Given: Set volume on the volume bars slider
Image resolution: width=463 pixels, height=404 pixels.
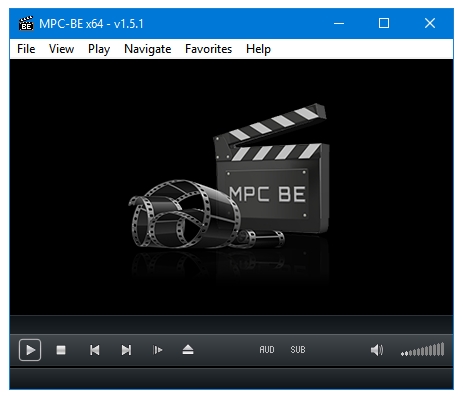Looking at the screenshot, I should point(422,350).
